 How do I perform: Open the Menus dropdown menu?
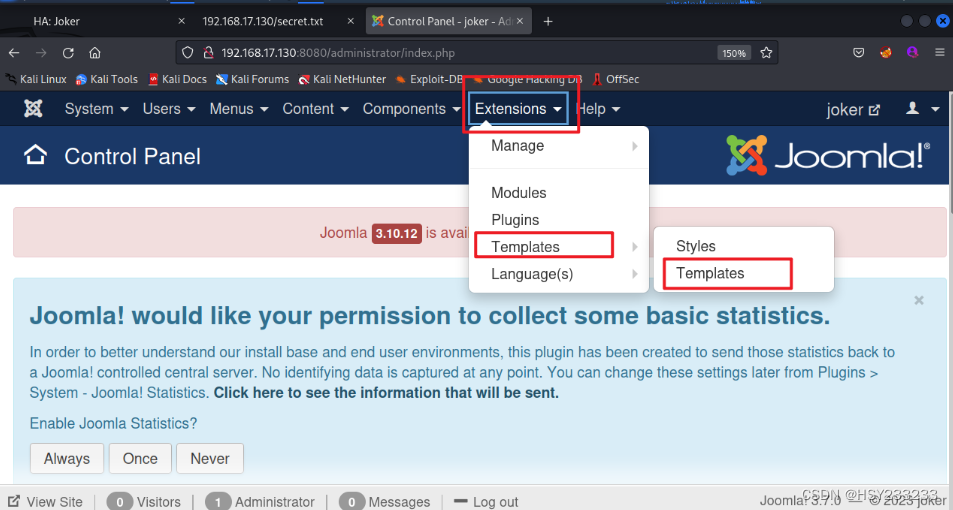pyautogui.click(x=239, y=109)
